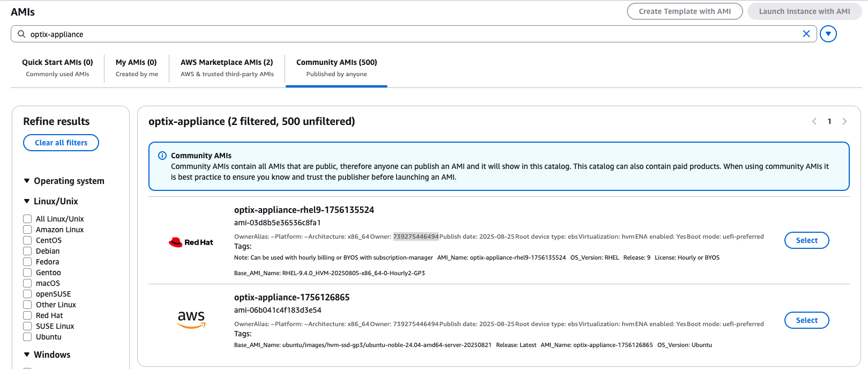This screenshot has width=868, height=369.
Task: Click the optix-appliance-1756126865 title
Action: (291, 297)
